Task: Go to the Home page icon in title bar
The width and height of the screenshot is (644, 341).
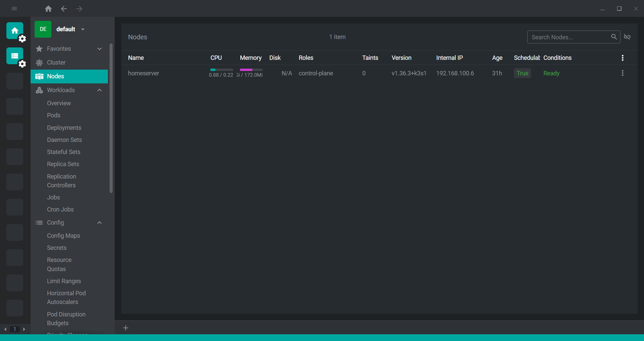Action: 48,9
